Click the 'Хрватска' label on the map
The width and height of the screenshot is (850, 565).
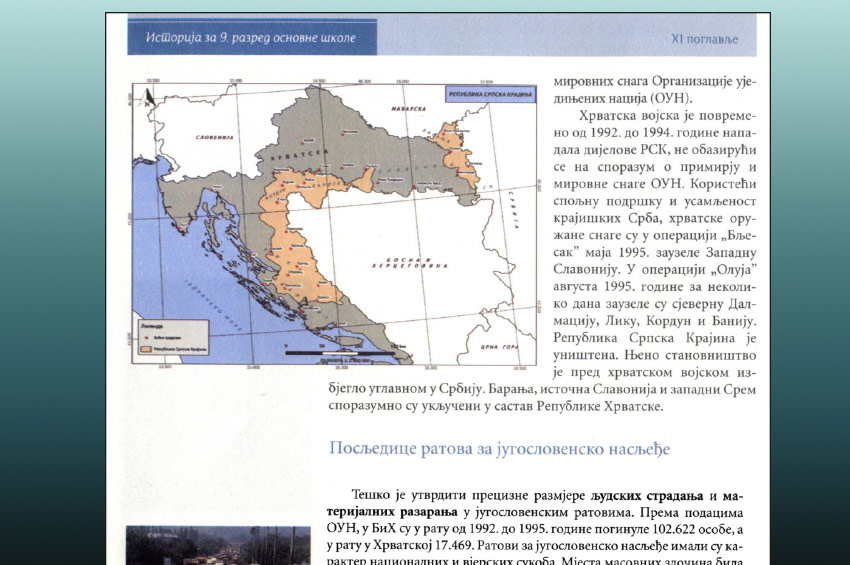(298, 154)
